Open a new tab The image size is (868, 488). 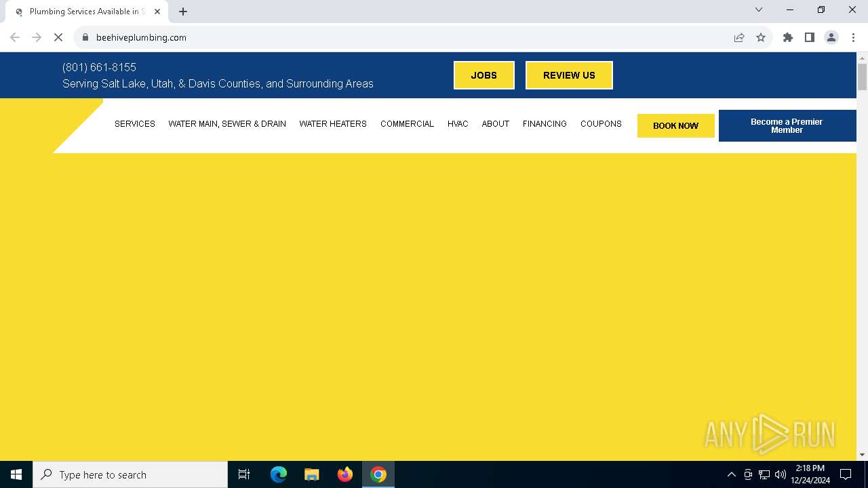(183, 12)
